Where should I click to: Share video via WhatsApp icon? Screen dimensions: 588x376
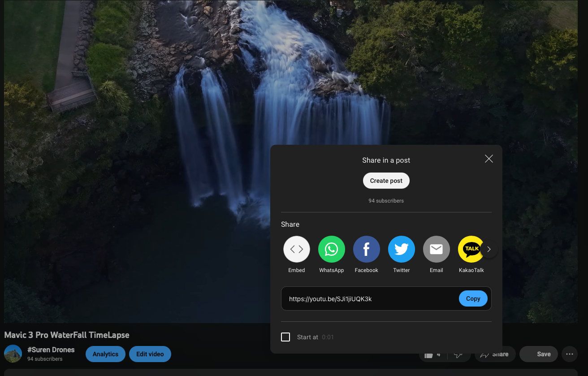pyautogui.click(x=332, y=249)
